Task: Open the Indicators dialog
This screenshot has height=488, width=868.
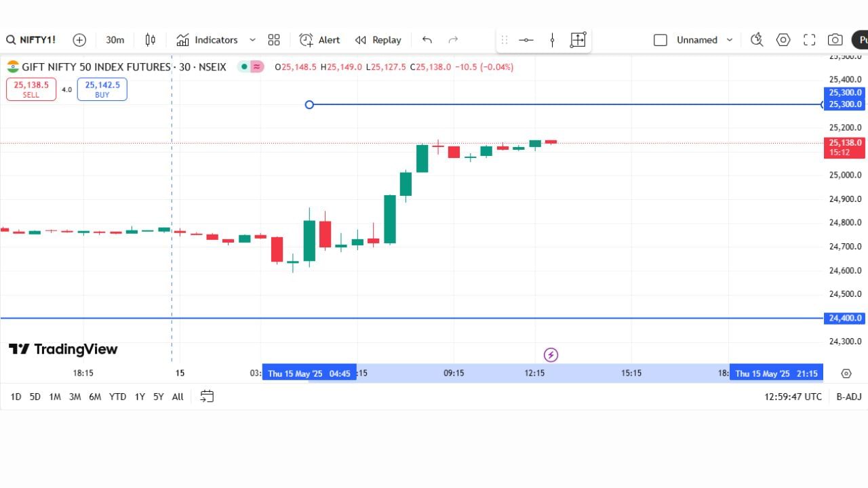Action: click(207, 40)
